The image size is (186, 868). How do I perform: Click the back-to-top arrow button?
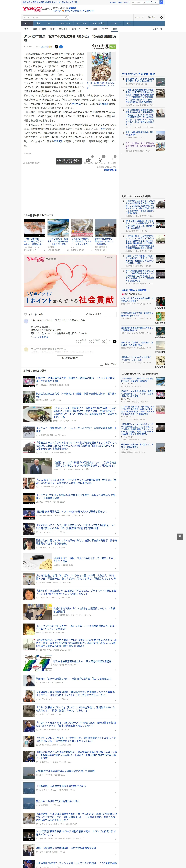pyautogui.click(x=180, y=536)
